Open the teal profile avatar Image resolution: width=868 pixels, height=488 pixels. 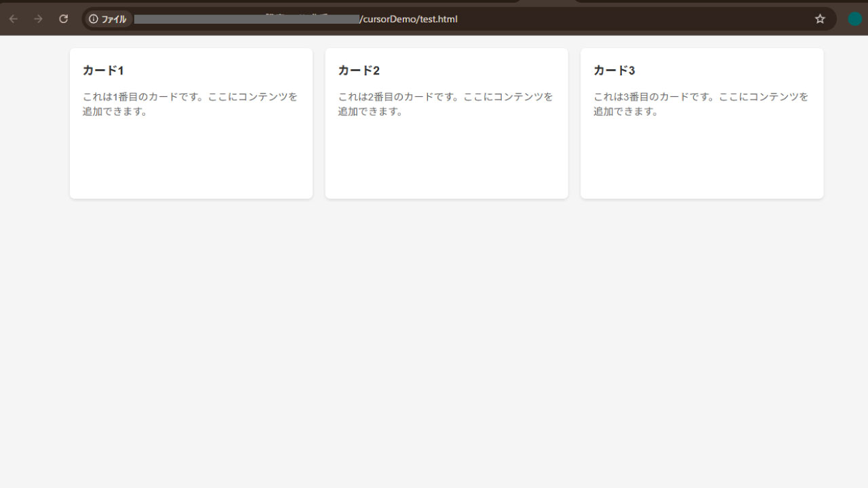[x=855, y=19]
